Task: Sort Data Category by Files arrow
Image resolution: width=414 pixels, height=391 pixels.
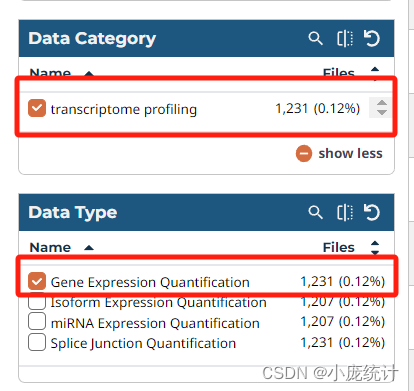Action: pyautogui.click(x=375, y=74)
